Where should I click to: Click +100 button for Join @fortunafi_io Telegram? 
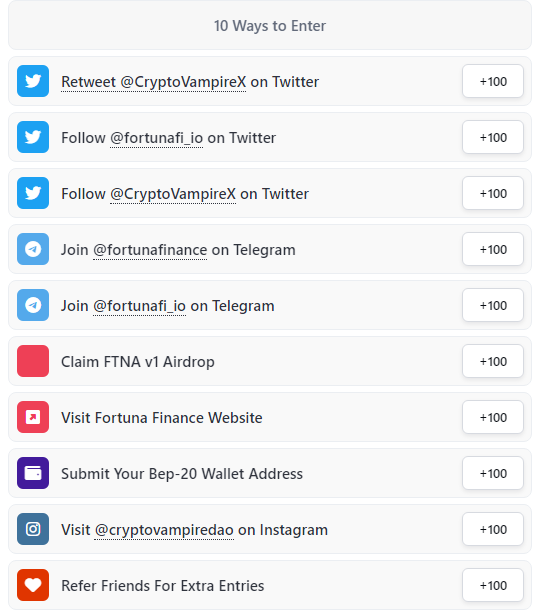(493, 305)
